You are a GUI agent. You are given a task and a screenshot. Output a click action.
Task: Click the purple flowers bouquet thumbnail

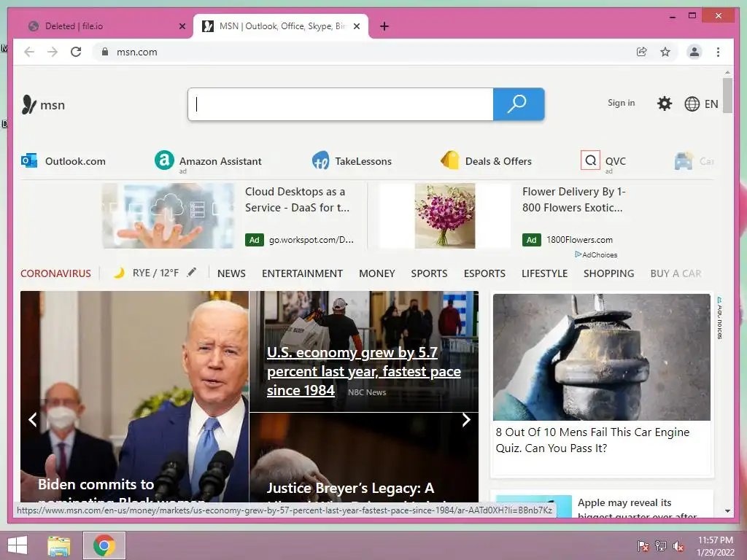pos(445,216)
